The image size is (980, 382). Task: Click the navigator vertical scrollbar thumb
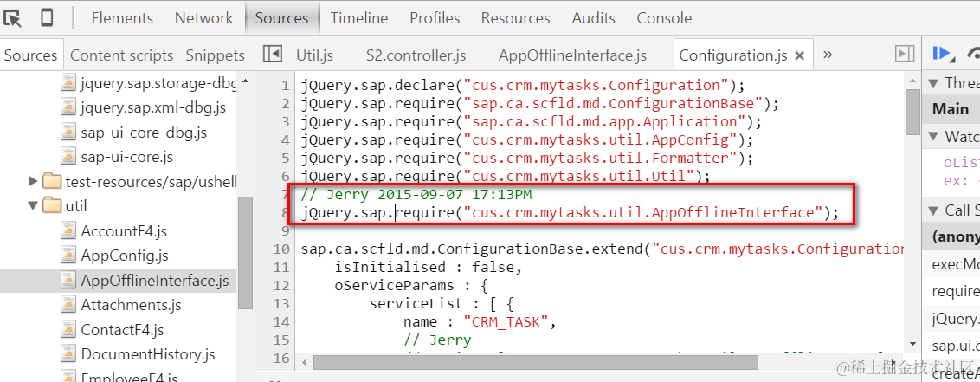pyautogui.click(x=244, y=253)
